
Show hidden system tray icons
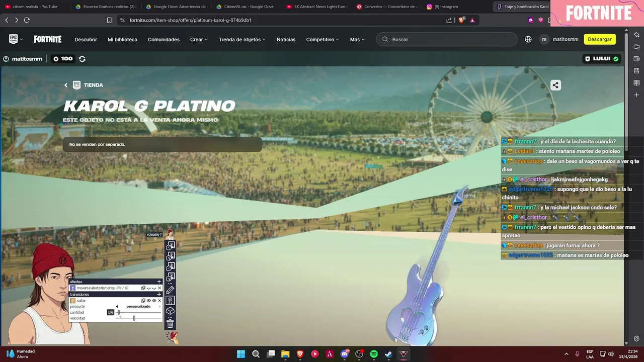point(566,354)
